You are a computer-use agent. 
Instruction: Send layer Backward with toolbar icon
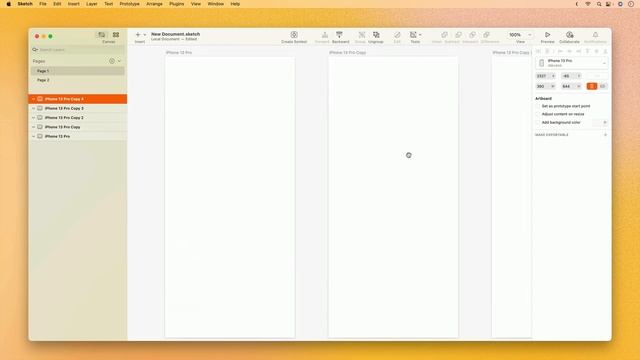[339, 35]
